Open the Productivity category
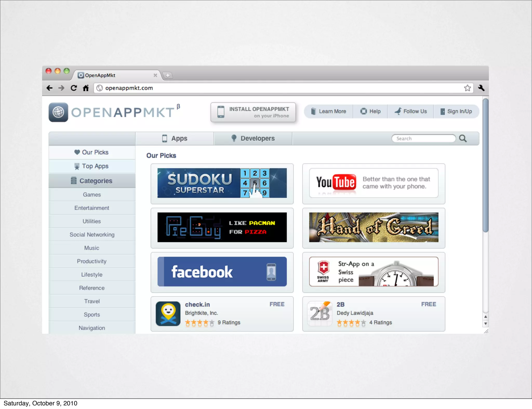This screenshot has height=409, width=532. tap(92, 261)
